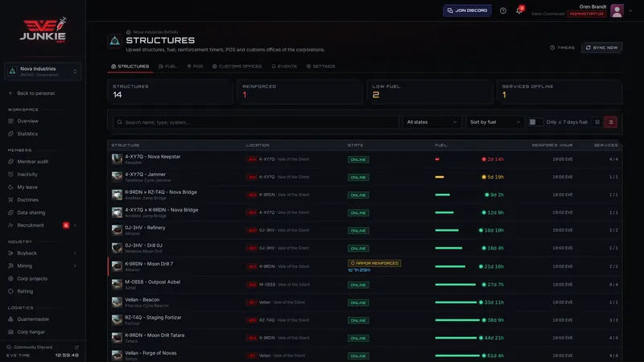Open Corp hangar in sidebar
Image resolution: width=644 pixels, height=362 pixels.
point(31,331)
